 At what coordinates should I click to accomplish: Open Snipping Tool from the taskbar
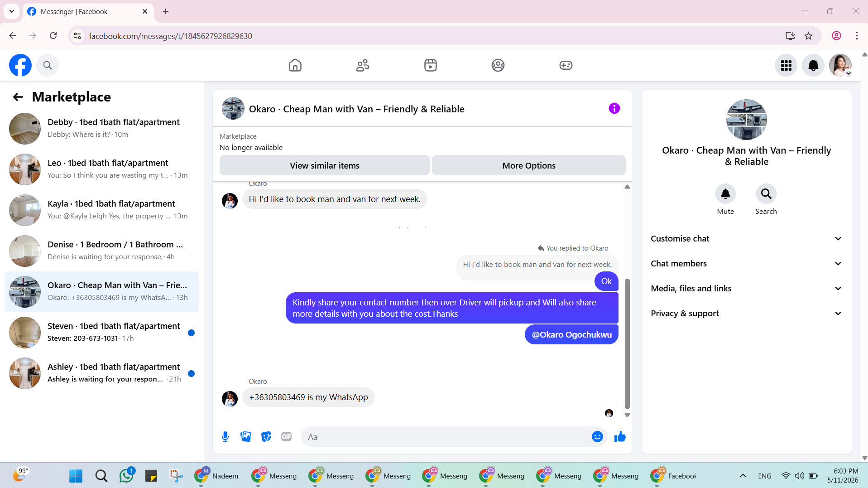pyautogui.click(x=176, y=476)
